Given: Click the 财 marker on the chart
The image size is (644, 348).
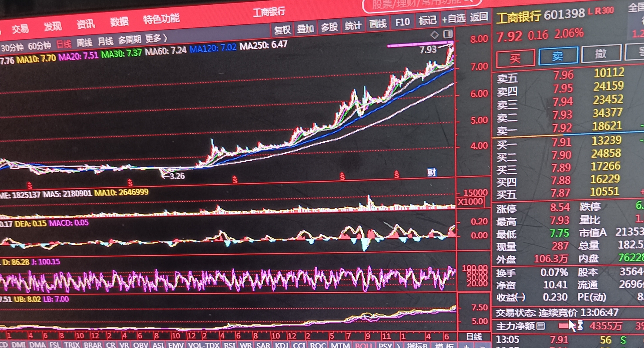Looking at the screenshot, I should [432, 172].
